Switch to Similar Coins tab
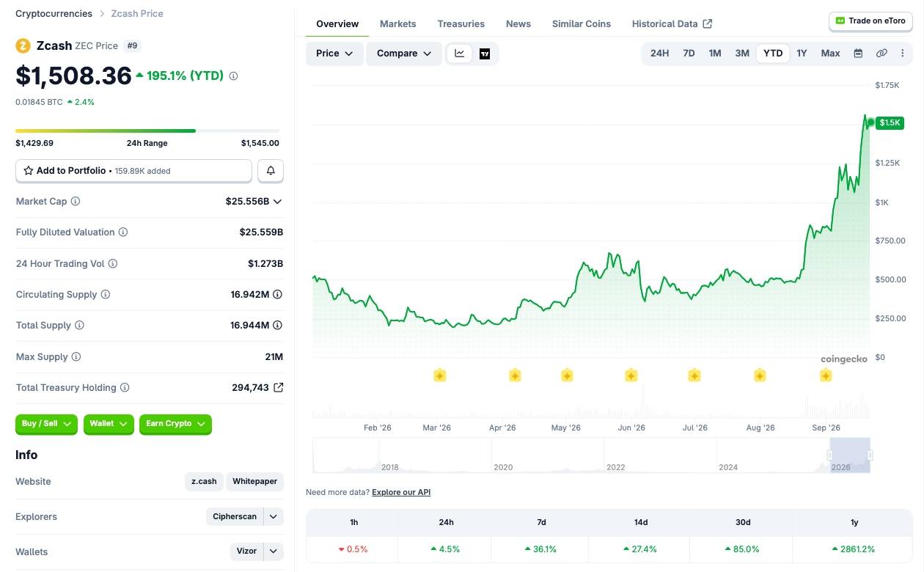Viewport: 924px width, 572px height. [x=582, y=23]
